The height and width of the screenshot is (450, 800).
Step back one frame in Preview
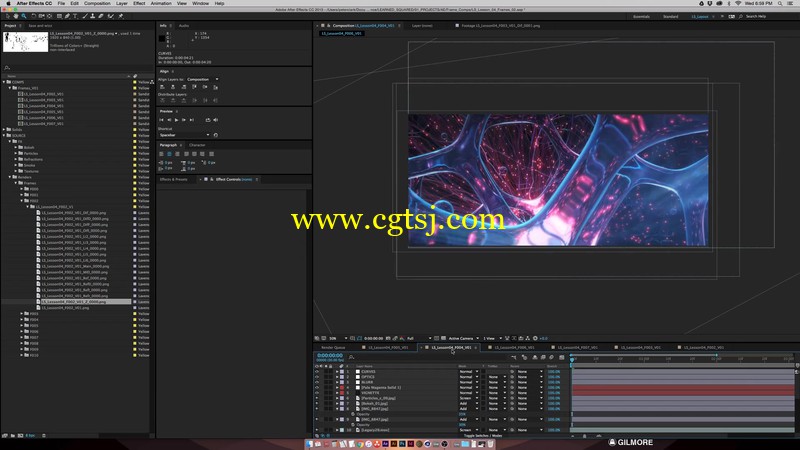(169, 120)
